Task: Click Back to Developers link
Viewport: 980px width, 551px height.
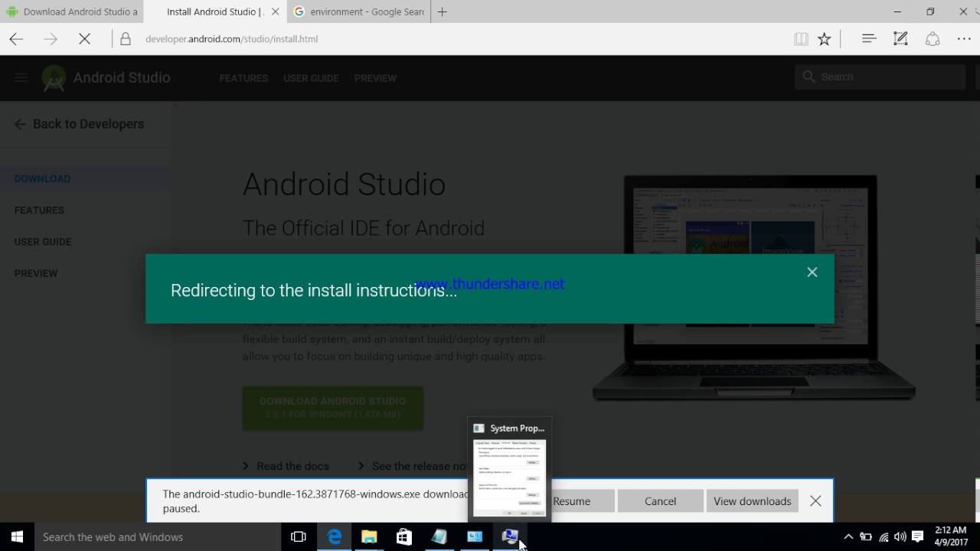Action: (x=79, y=124)
